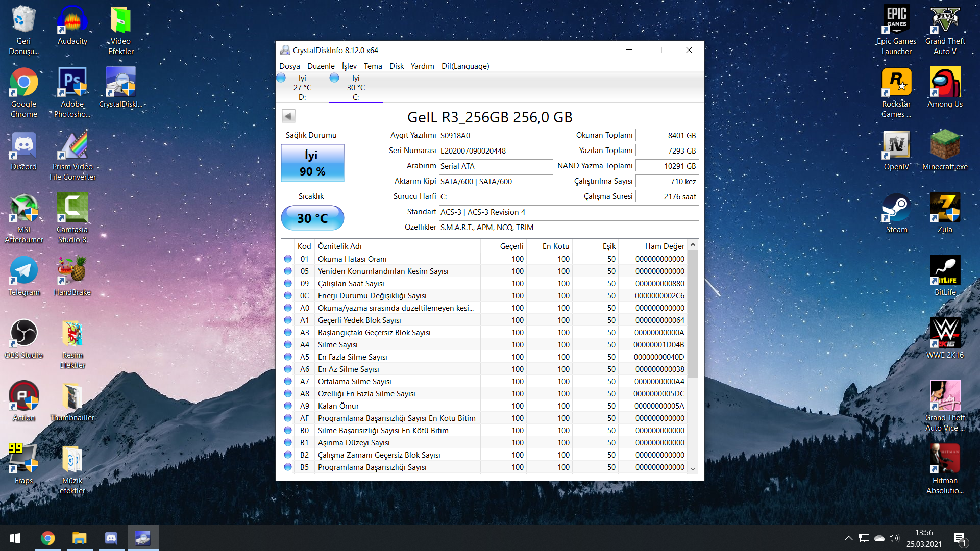Click the Windows Start button
The image size is (980, 551).
pos(15,538)
